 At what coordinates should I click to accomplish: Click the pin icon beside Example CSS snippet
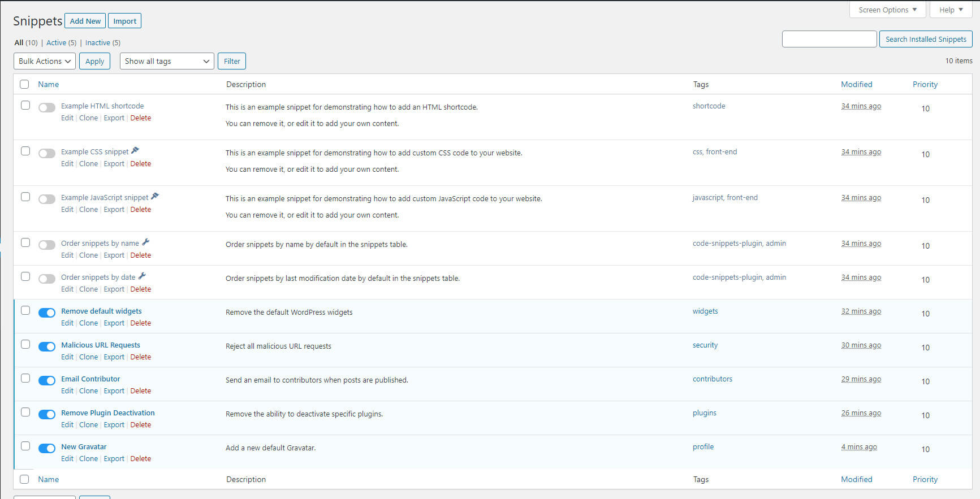tap(135, 151)
